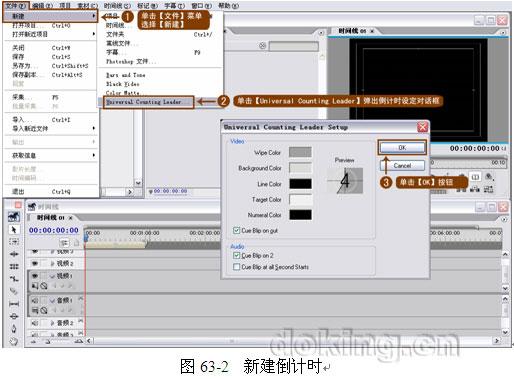
Task: Click Show Keyframes icon on 视频1 track
Action: tap(44, 286)
